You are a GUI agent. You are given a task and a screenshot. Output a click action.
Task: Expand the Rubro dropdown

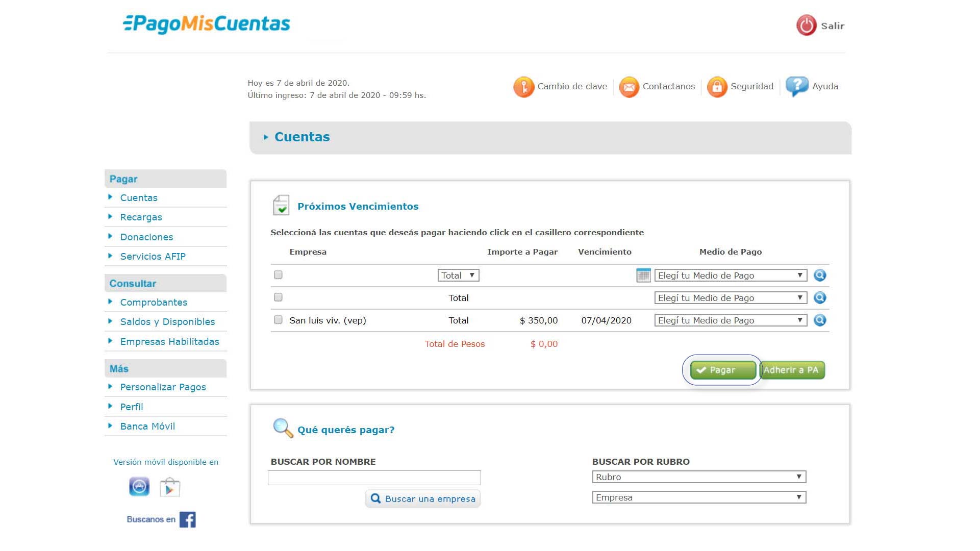[x=698, y=477]
